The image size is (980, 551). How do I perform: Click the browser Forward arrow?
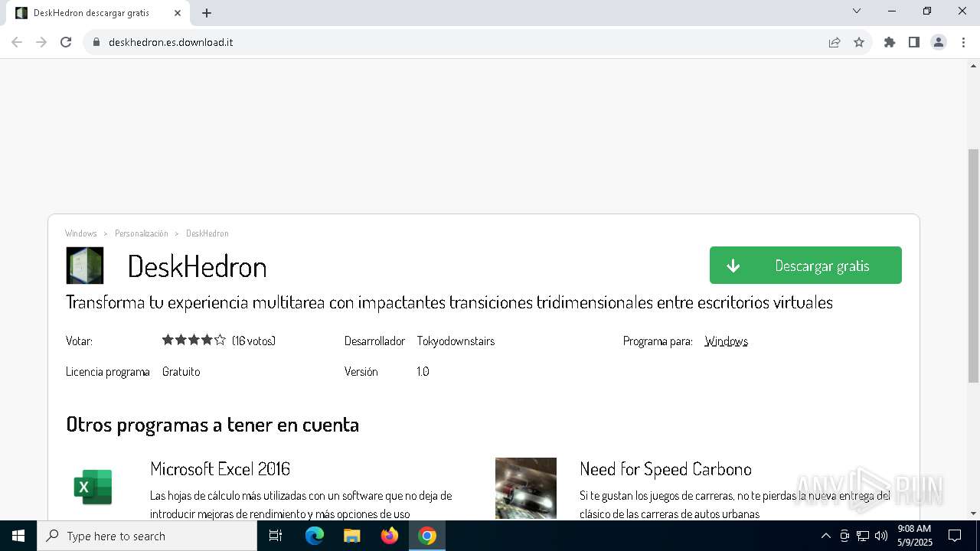tap(41, 42)
